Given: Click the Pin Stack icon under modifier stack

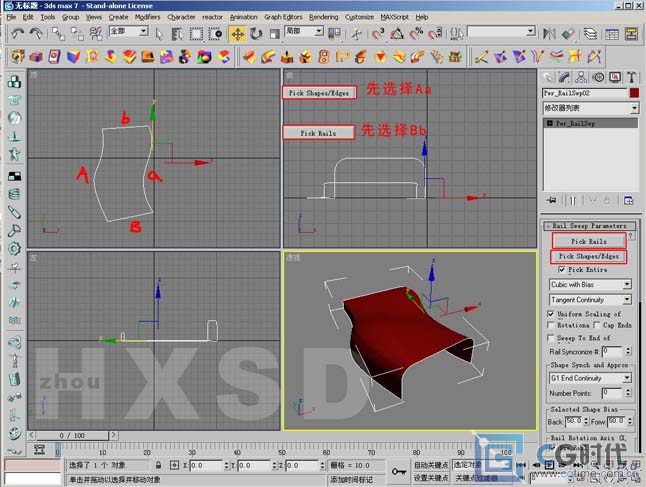Looking at the screenshot, I should pyautogui.click(x=552, y=200).
